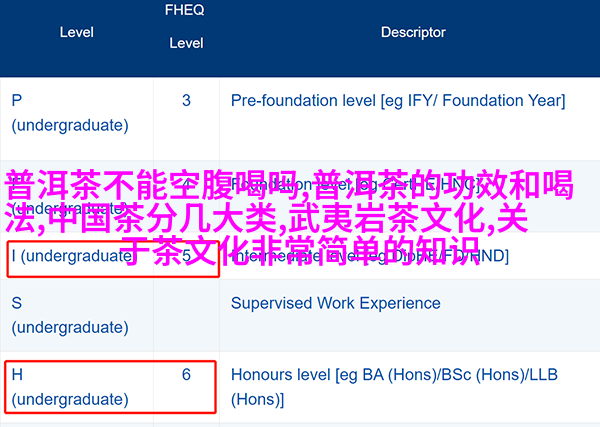Image resolution: width=600 pixels, height=427 pixels.
Task: Select the FHEQ level 5 cell
Action: [x=186, y=256]
